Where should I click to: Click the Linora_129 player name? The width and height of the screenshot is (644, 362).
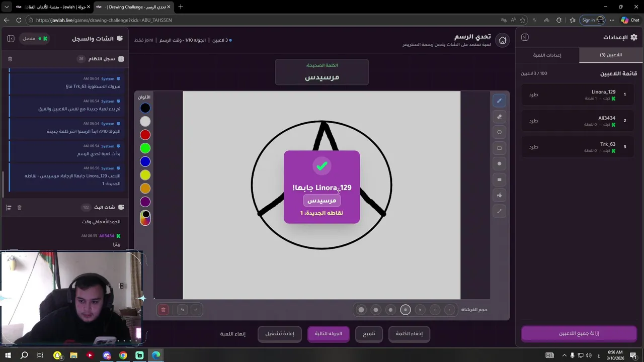coord(603,92)
